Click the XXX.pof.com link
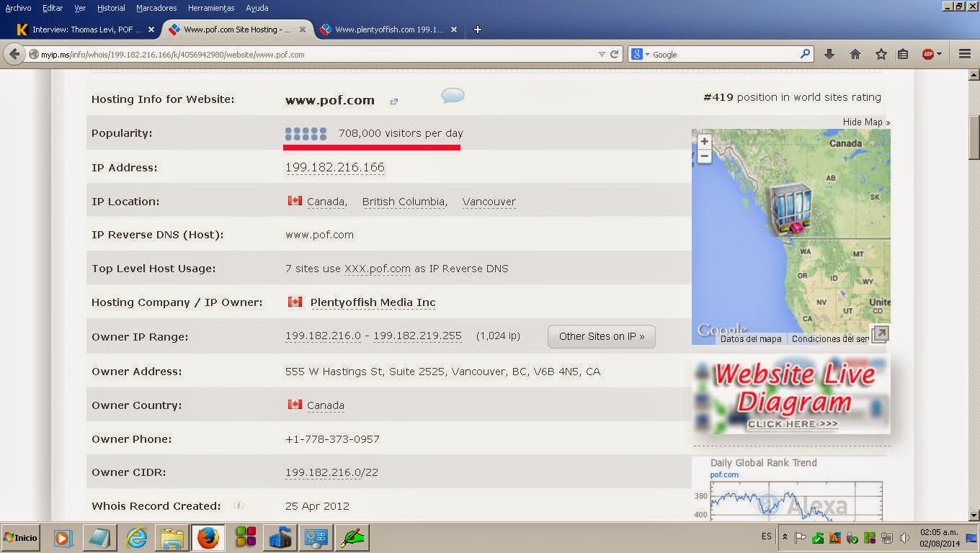The image size is (980, 553). (378, 269)
